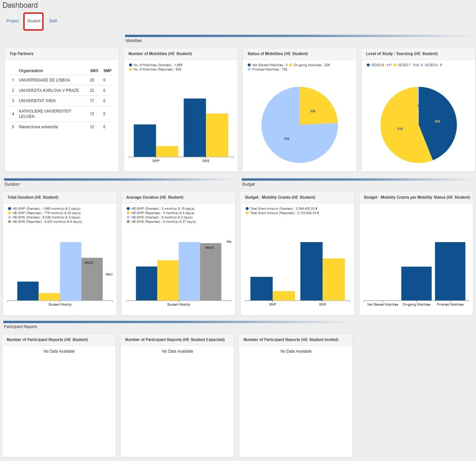Screen dimensions: 476x461
Task: Click Level of Study / Teaching title
Action: pos(401,54)
